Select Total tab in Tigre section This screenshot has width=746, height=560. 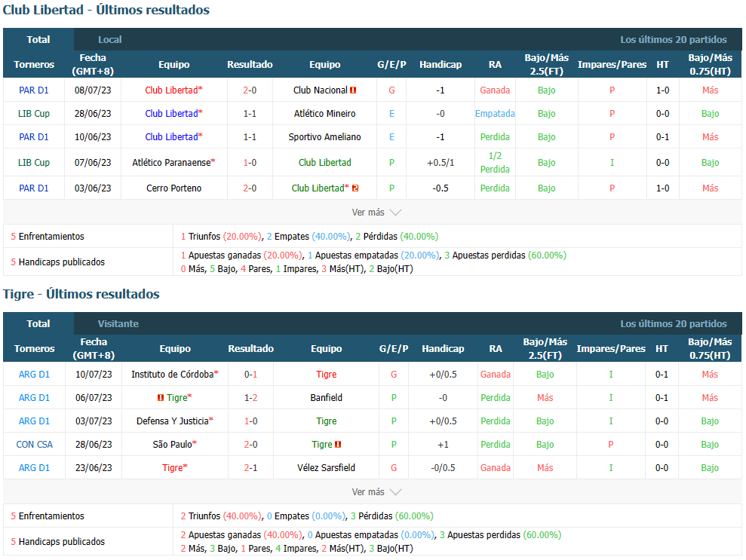click(38, 324)
